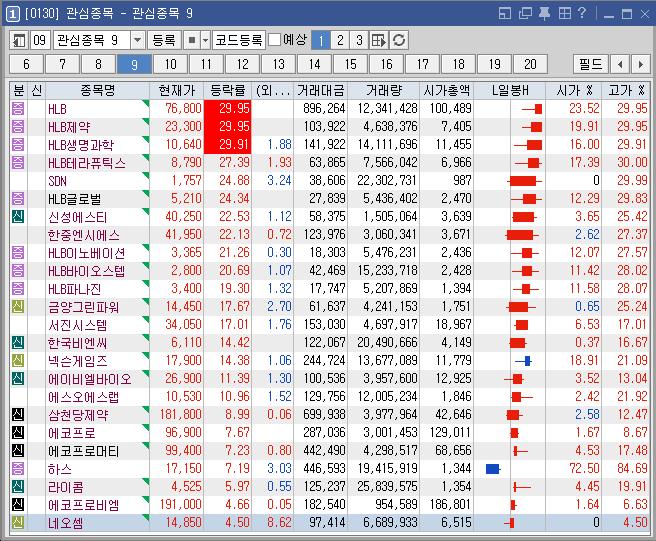Click the L일봉H column header
The height and width of the screenshot is (541, 656).
point(510,90)
